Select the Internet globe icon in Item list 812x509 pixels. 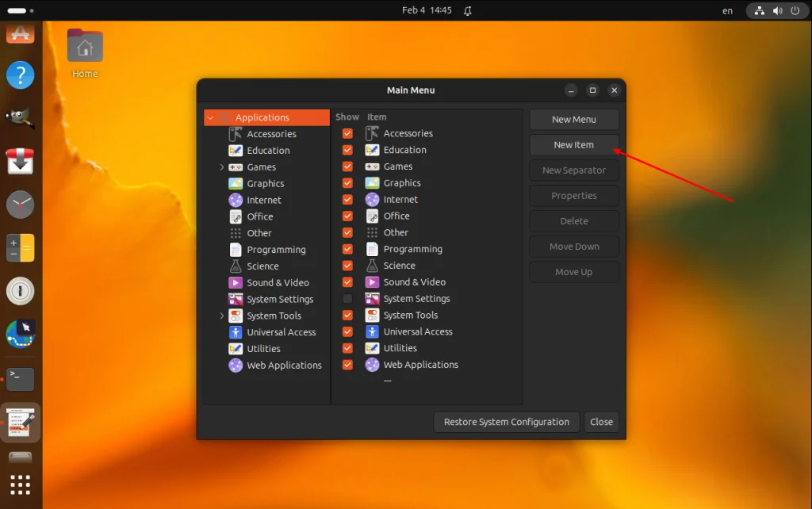point(372,200)
